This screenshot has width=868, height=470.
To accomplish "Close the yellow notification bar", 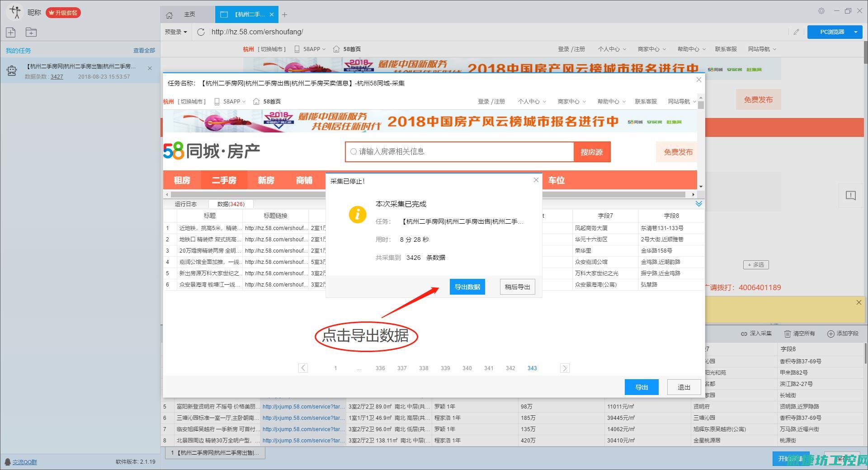I will click(859, 302).
